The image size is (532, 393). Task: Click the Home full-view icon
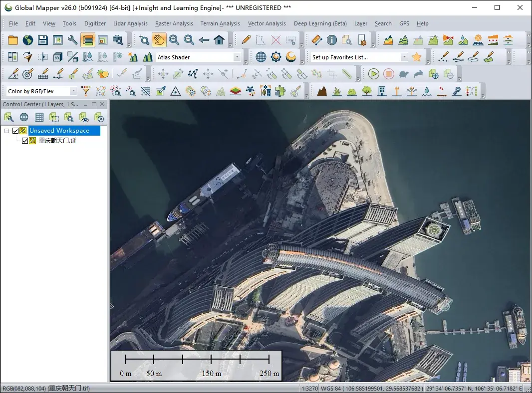point(219,40)
